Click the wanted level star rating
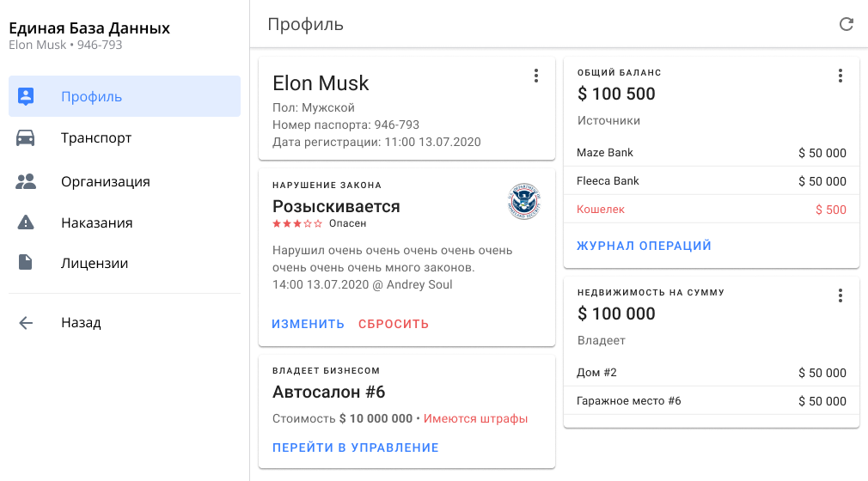This screenshot has width=868, height=481. pos(297,223)
